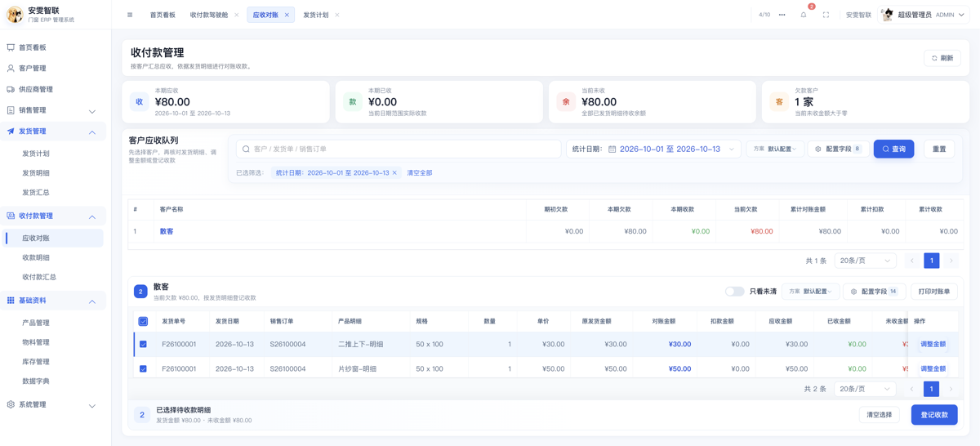Remove the 统计日期 filter tag
980x446 pixels.
pyautogui.click(x=394, y=173)
